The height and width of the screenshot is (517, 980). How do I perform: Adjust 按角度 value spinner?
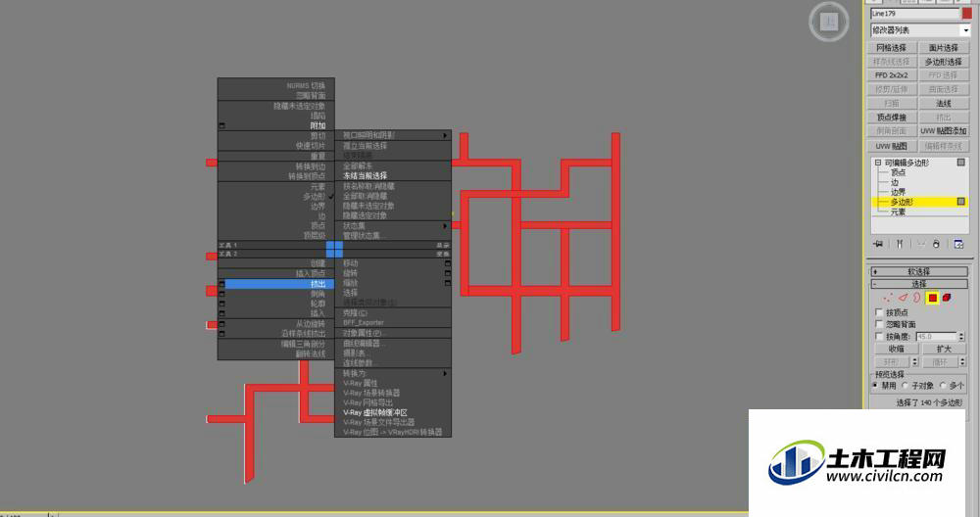click(x=961, y=337)
